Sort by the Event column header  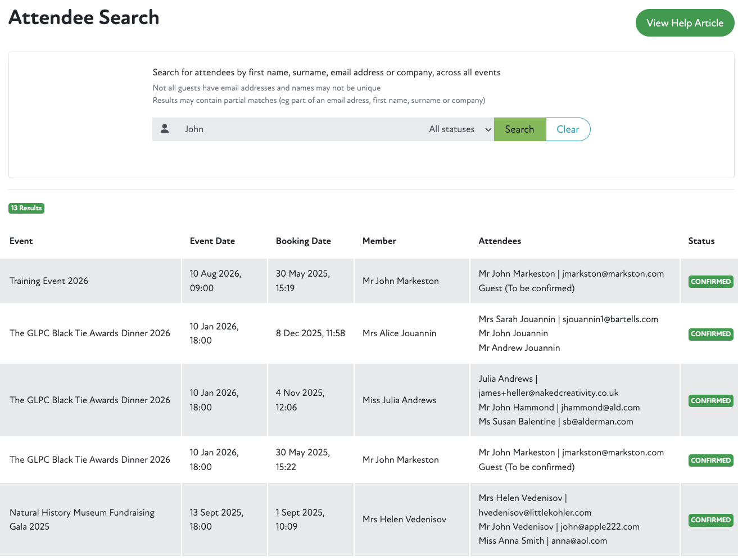(x=21, y=241)
